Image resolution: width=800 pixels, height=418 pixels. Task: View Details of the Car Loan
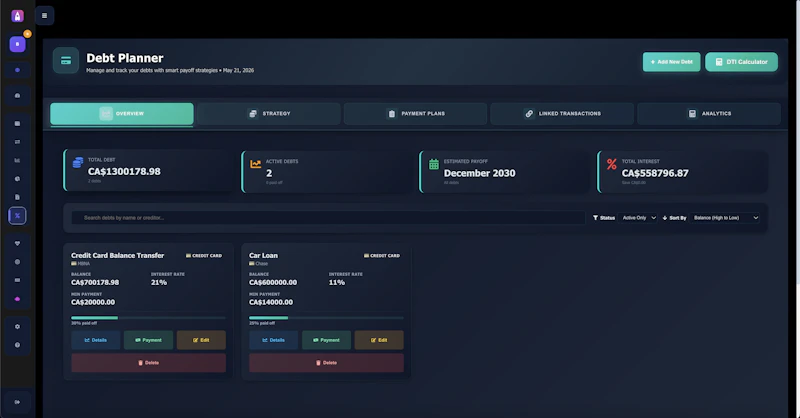[x=273, y=340]
